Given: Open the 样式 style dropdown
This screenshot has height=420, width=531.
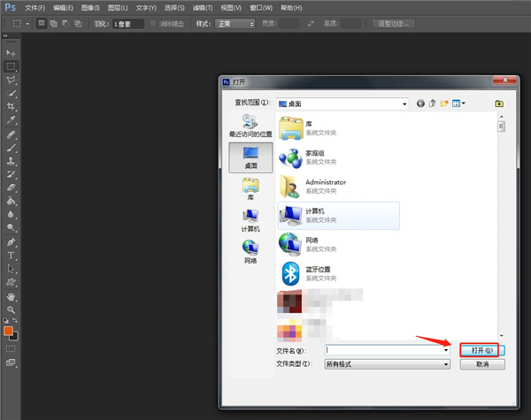Looking at the screenshot, I should click(x=251, y=24).
